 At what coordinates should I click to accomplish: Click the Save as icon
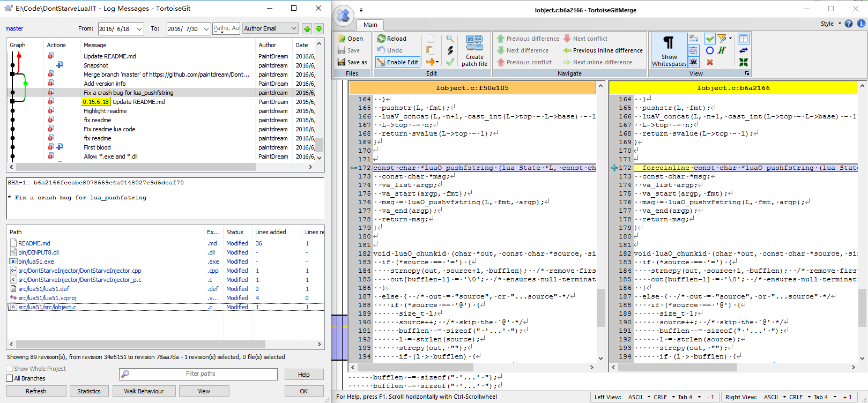tap(342, 62)
